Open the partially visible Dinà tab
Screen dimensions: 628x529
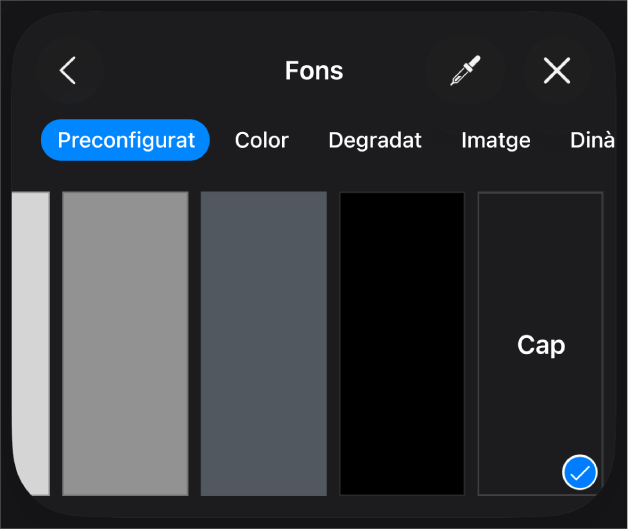593,140
